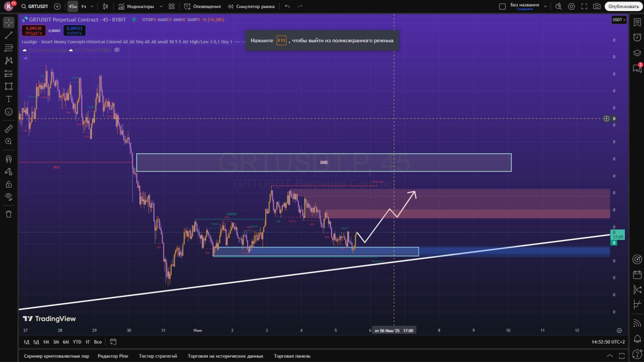Select the crosshair cursor tool

[9, 23]
